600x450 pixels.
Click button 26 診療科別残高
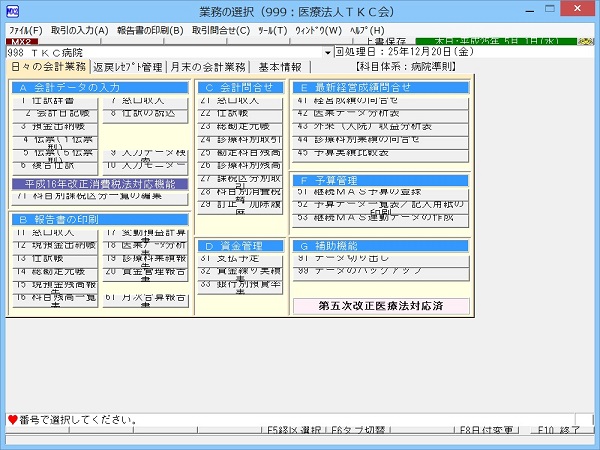(240, 169)
